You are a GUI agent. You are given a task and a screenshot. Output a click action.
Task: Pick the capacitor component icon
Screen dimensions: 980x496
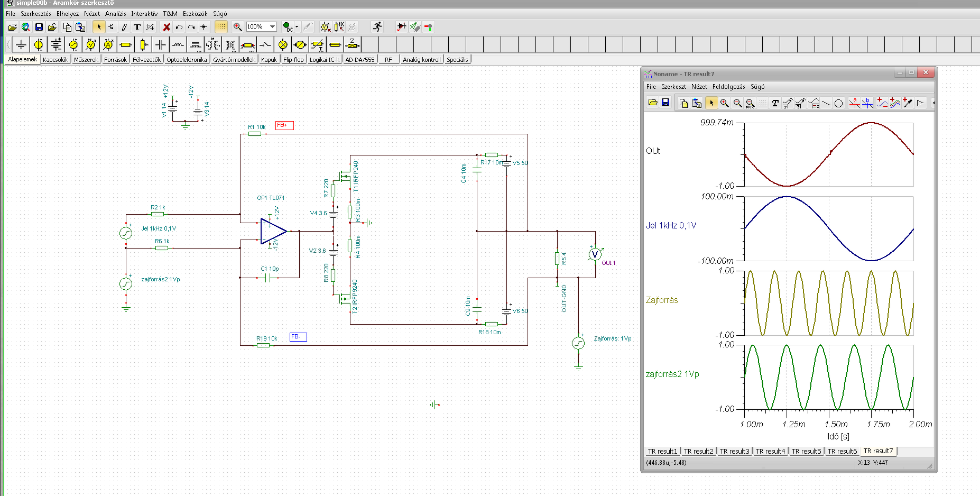(161, 45)
